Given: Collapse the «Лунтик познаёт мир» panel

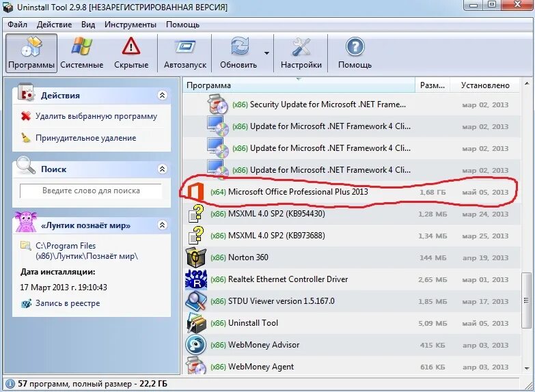Looking at the screenshot, I should point(163,225).
